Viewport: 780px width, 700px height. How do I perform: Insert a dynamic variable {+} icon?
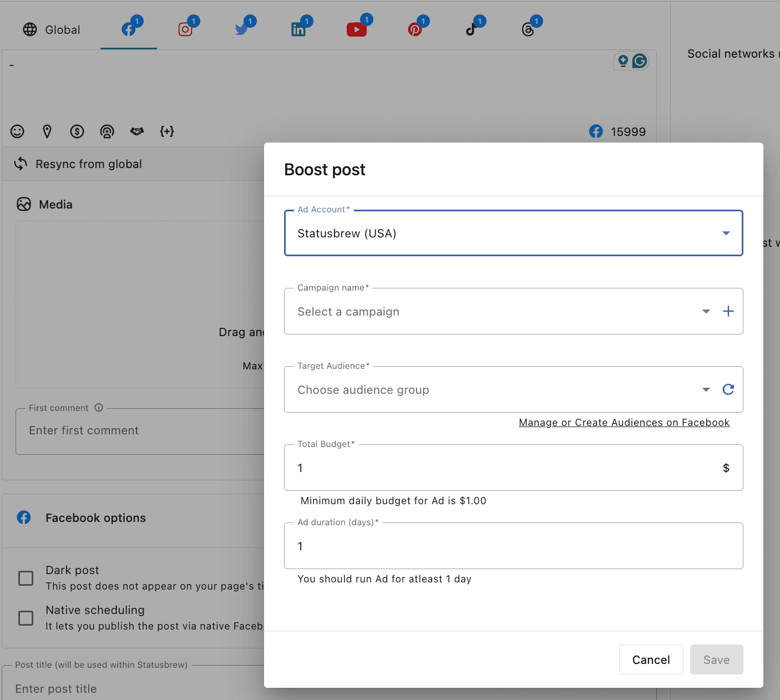pyautogui.click(x=167, y=131)
